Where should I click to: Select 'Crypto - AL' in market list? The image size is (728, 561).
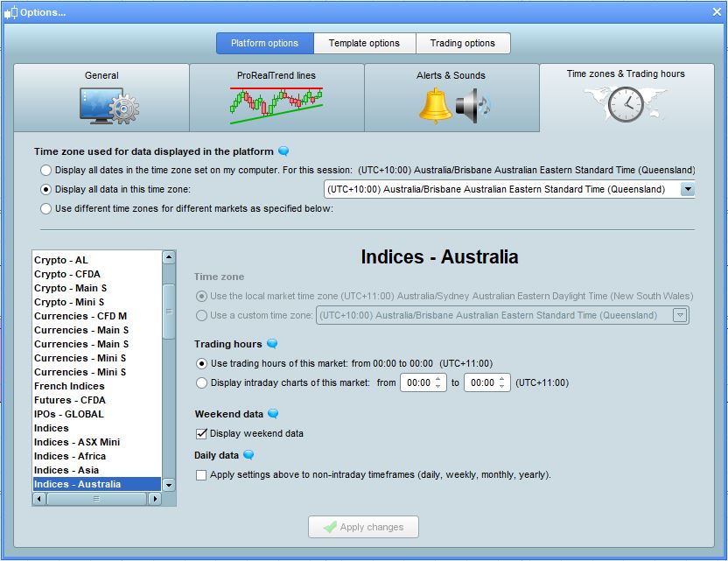(97, 260)
